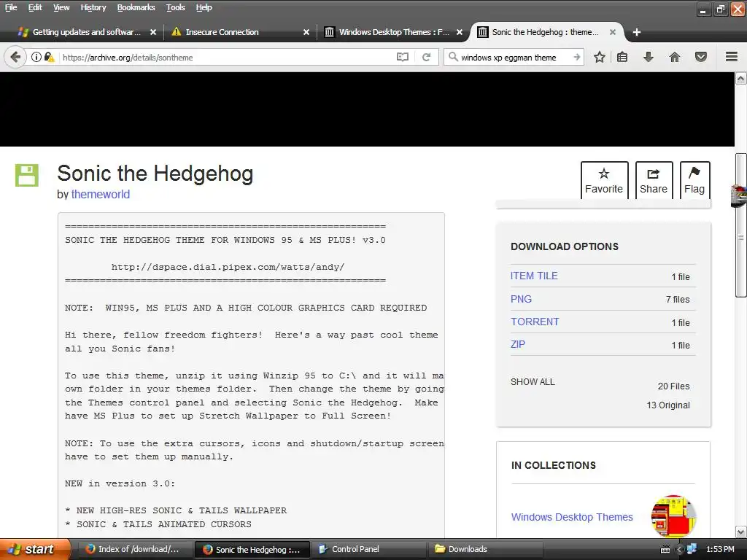Click the scrollbar down arrow

(741, 532)
